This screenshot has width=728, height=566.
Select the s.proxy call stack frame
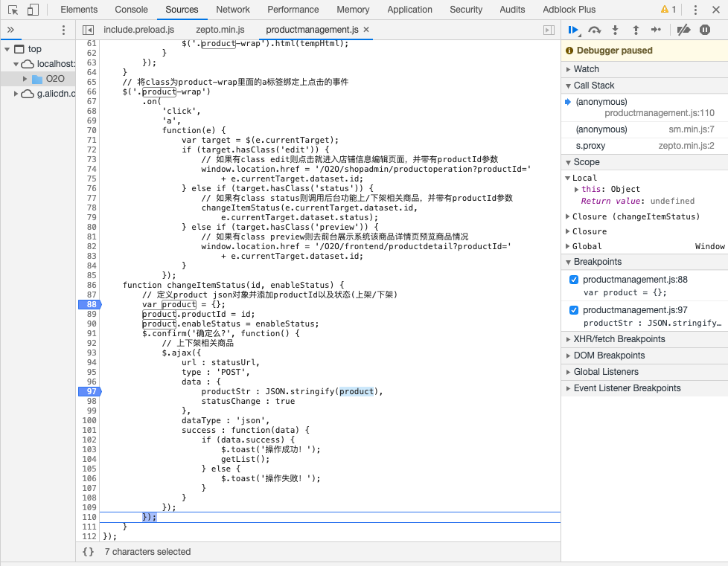point(590,146)
